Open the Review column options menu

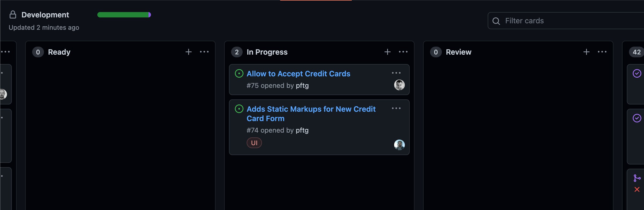pos(602,52)
